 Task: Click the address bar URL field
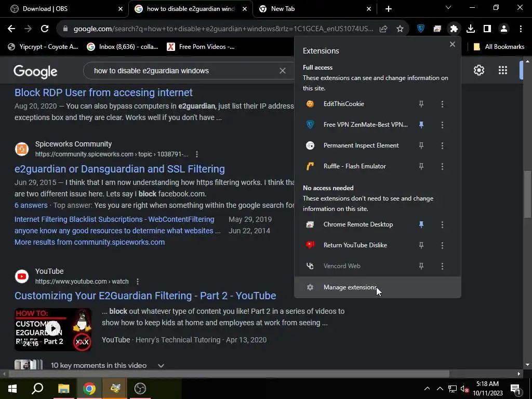pyautogui.click(x=223, y=29)
